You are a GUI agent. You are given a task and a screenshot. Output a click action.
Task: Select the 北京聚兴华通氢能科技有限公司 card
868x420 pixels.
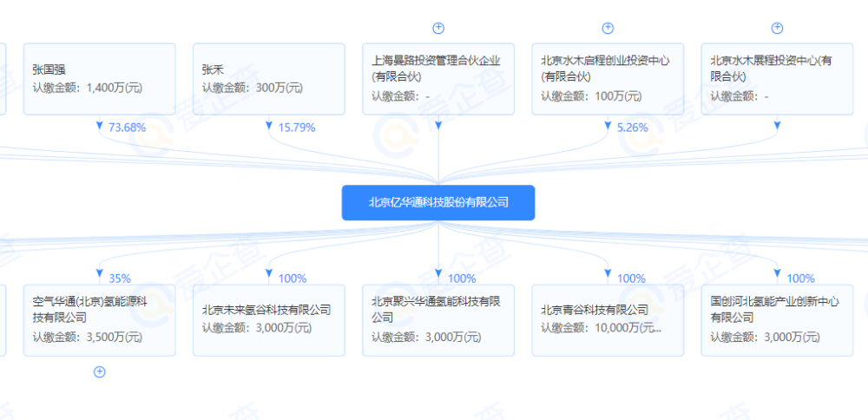[x=438, y=319]
